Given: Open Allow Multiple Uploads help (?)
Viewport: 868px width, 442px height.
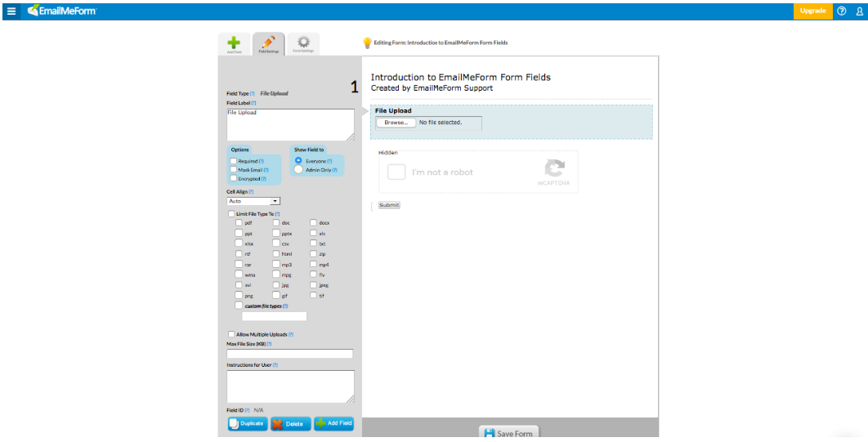Looking at the screenshot, I should (x=291, y=335).
